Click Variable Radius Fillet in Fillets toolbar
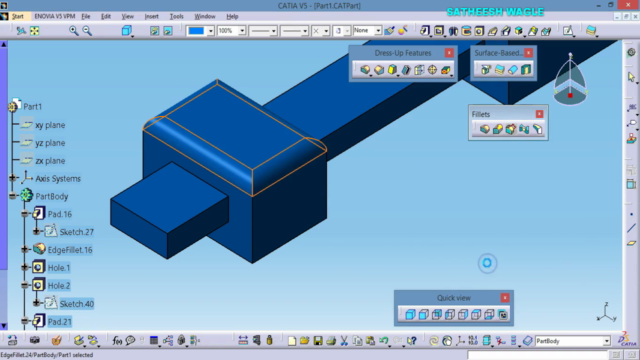 point(498,129)
